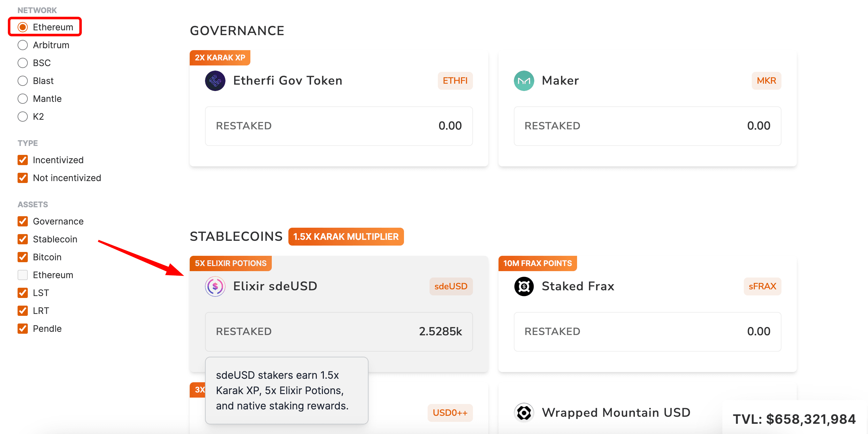Screen dimensions: 868x434
Task: Click the Maker RESTAKED box
Action: pos(647,126)
